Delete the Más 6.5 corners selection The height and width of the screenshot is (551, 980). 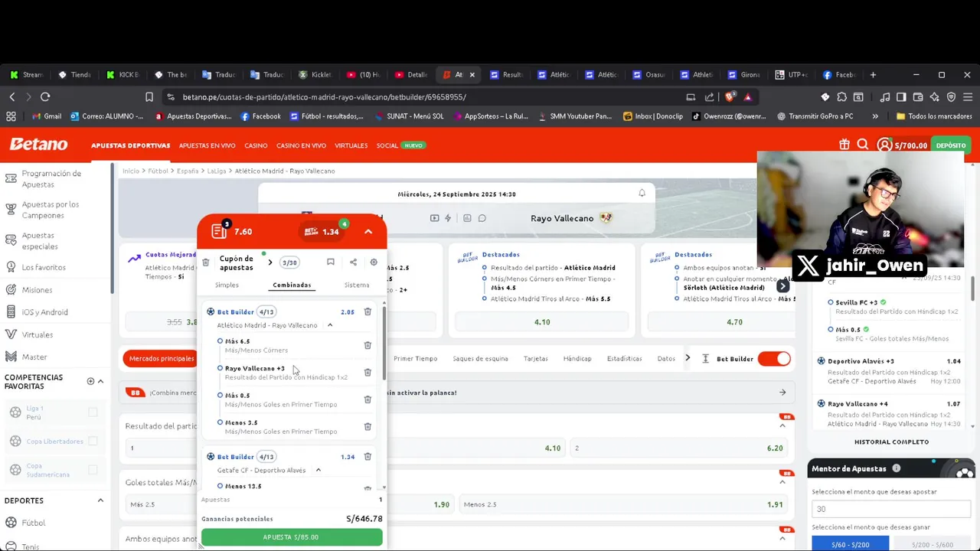click(367, 345)
